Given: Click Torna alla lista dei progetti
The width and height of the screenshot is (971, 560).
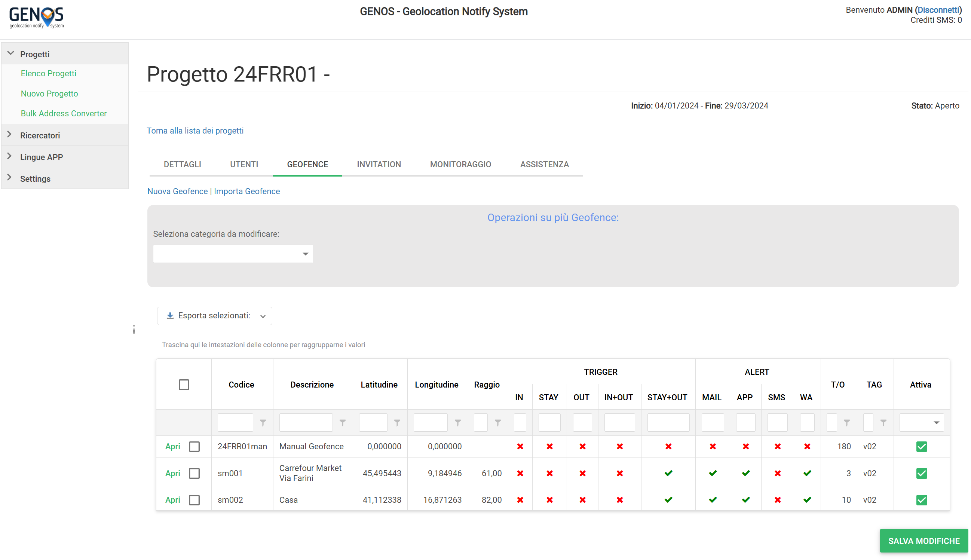Looking at the screenshot, I should tap(195, 131).
